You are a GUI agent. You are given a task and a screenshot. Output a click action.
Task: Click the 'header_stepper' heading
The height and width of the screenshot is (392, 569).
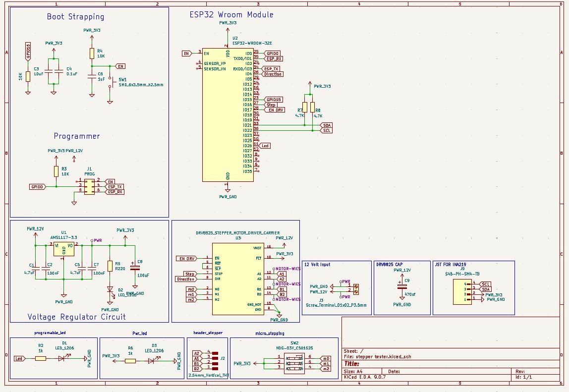tap(208, 333)
